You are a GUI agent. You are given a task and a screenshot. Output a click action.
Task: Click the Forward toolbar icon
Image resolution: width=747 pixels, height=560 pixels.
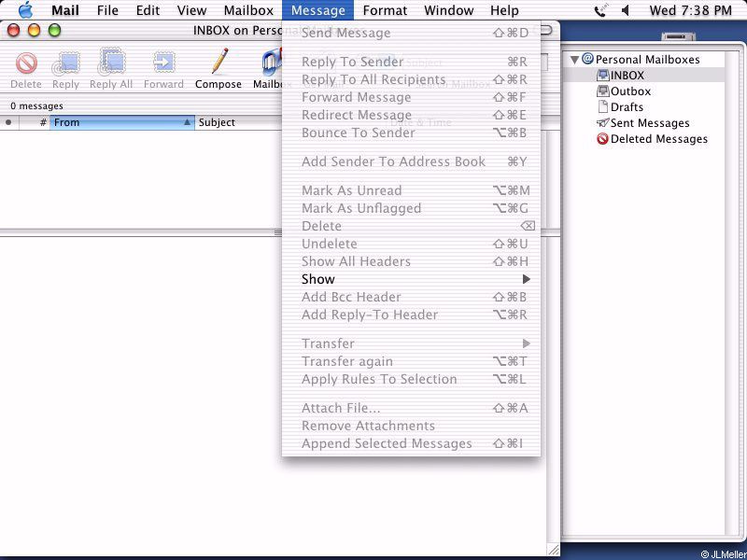click(x=163, y=63)
